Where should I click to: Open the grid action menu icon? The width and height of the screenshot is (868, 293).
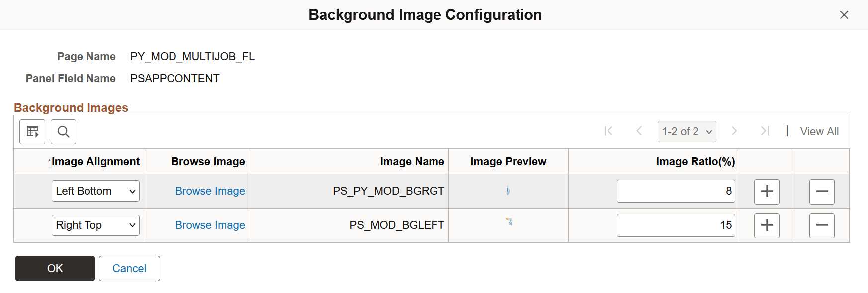point(32,131)
